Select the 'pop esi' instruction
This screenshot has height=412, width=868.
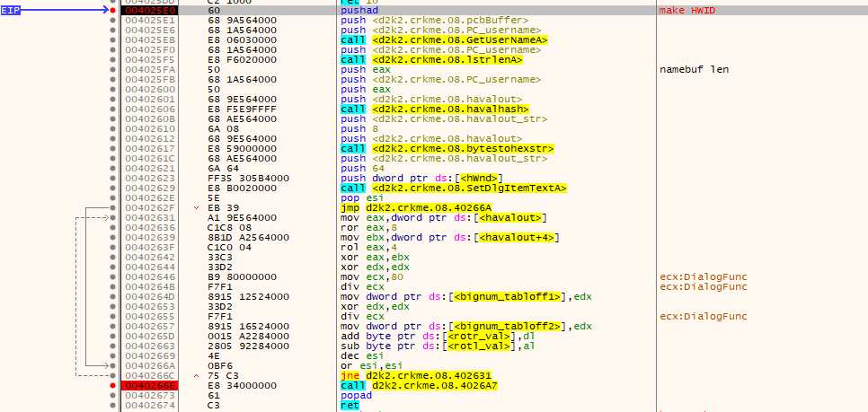[x=363, y=198]
